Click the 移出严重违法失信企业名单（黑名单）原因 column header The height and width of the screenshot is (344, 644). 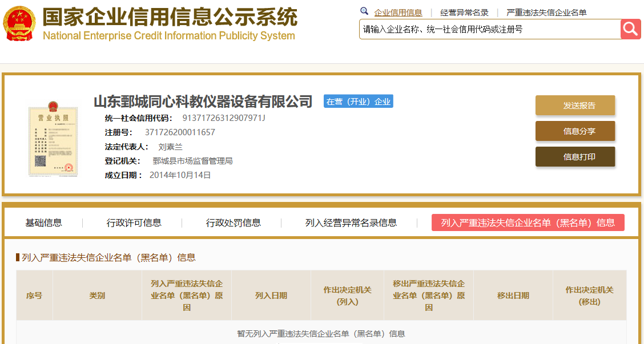[x=429, y=296]
